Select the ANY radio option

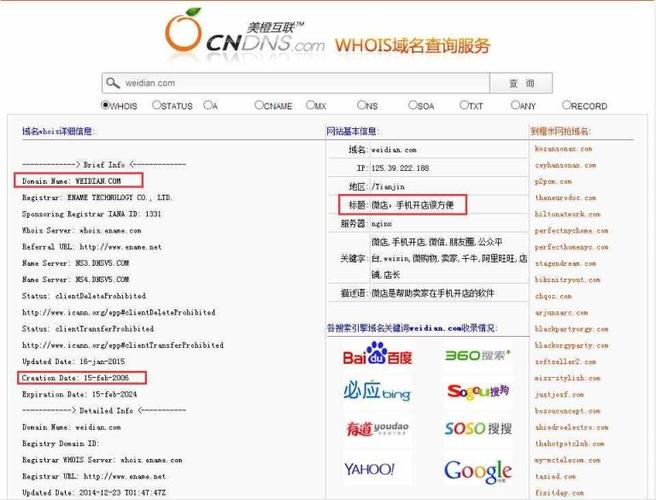point(515,105)
